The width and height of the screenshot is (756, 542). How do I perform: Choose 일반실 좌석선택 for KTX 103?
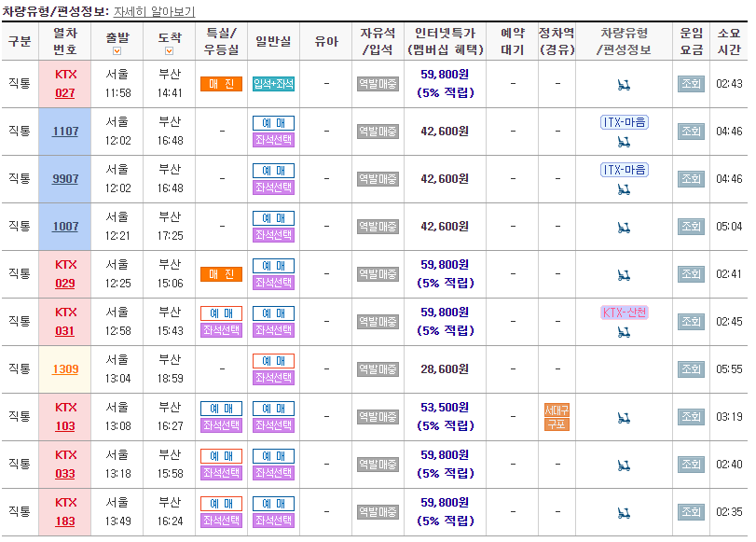click(x=273, y=425)
